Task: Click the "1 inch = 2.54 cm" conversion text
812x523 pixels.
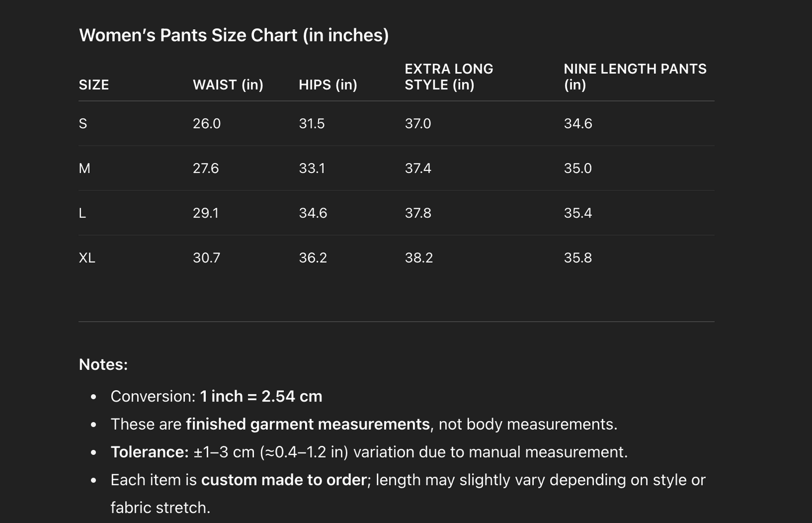Action: [261, 396]
